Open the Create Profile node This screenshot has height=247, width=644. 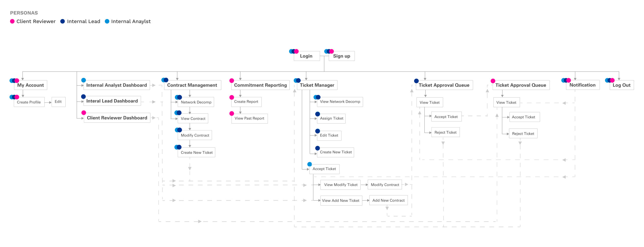click(29, 102)
